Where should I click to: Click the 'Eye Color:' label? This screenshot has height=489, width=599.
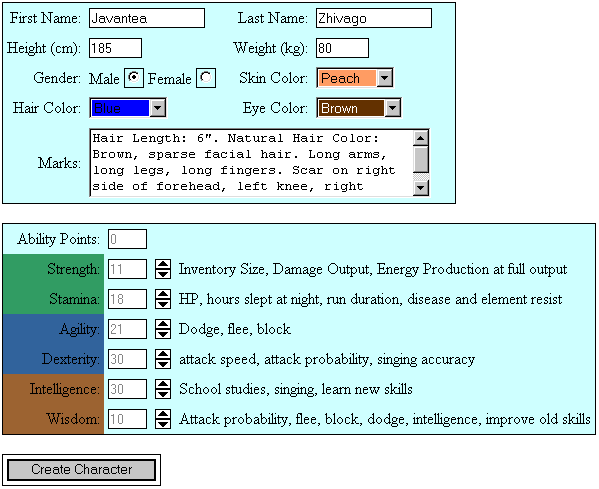(275, 108)
